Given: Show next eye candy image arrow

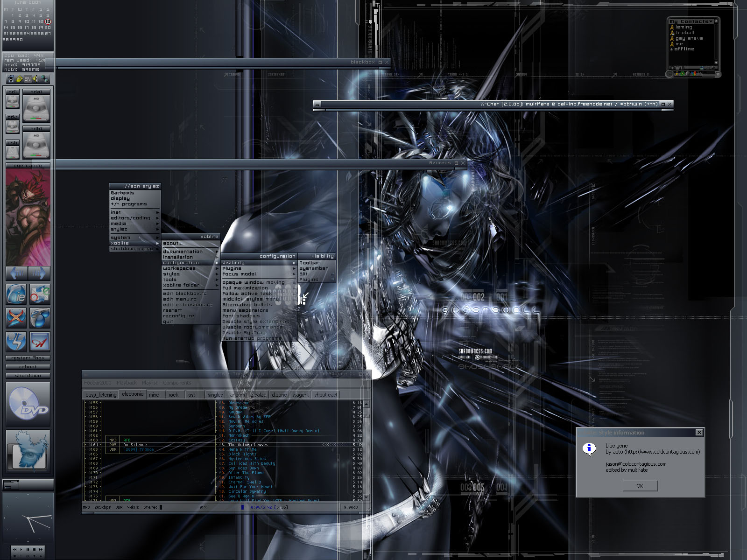Looking at the screenshot, I should [x=39, y=273].
